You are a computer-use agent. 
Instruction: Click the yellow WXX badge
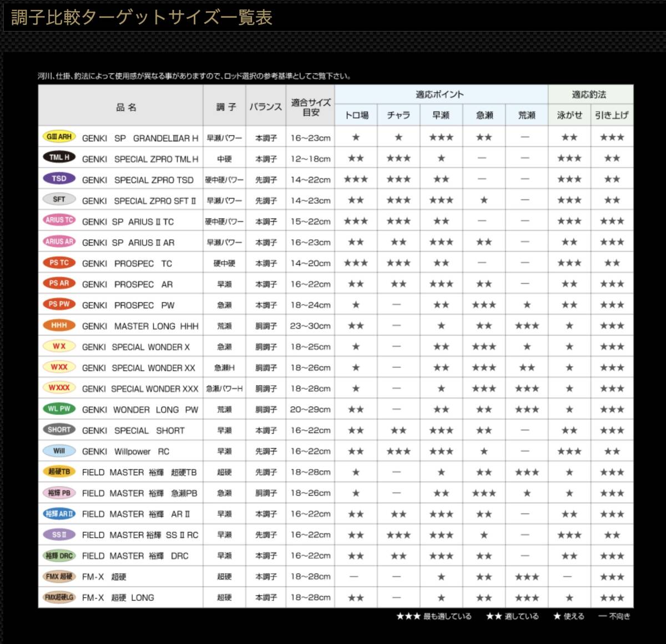59,367
